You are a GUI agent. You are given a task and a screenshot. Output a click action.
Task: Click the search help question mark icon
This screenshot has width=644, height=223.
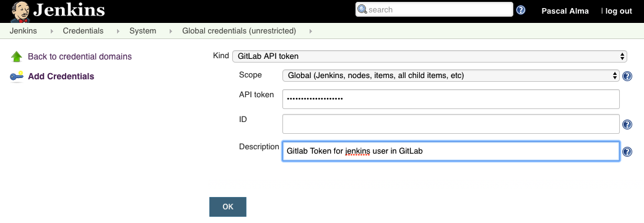pos(521,10)
